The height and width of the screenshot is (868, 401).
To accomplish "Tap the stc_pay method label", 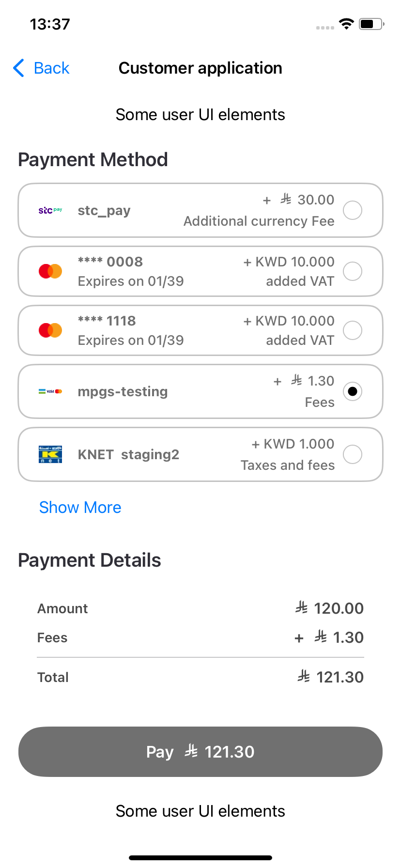I will (x=104, y=211).
